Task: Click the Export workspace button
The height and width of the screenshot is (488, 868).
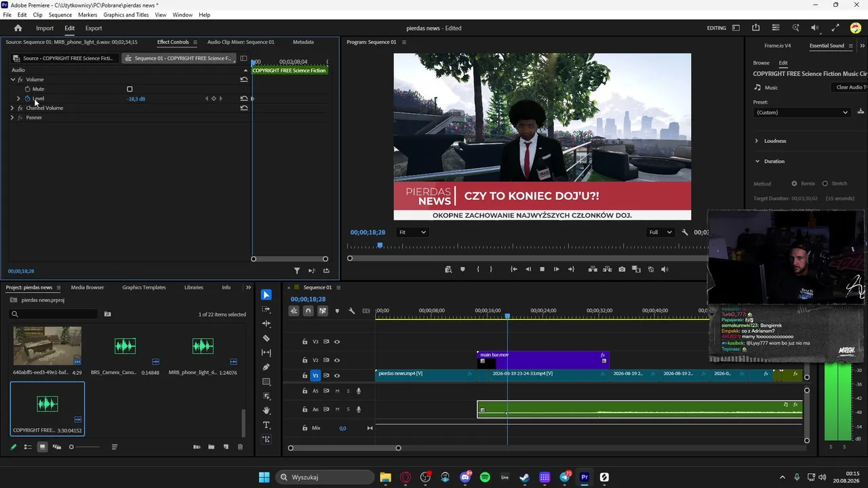Action: (94, 28)
